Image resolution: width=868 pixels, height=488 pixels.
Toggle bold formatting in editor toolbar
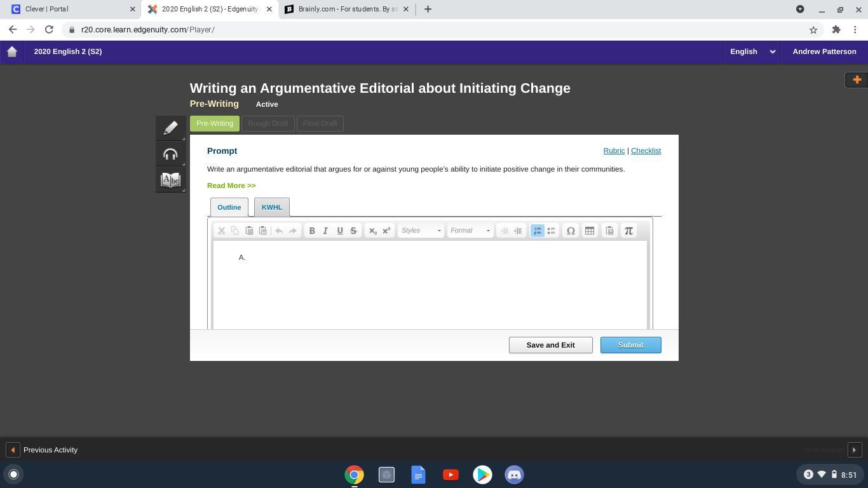point(312,231)
